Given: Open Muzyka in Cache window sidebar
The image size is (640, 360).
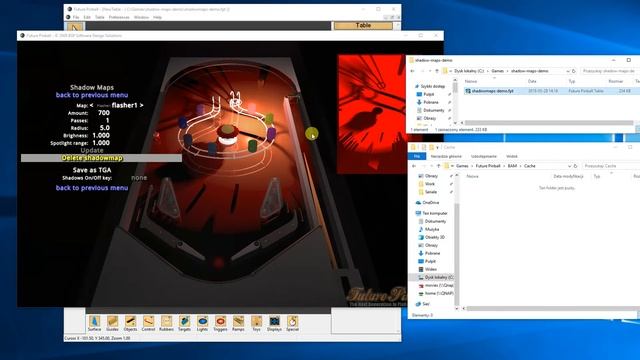Looking at the screenshot, I should pos(432,229).
